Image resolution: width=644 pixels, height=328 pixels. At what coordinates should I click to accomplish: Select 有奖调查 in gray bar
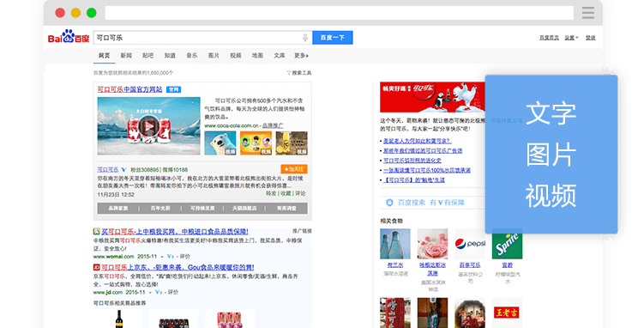point(286,209)
